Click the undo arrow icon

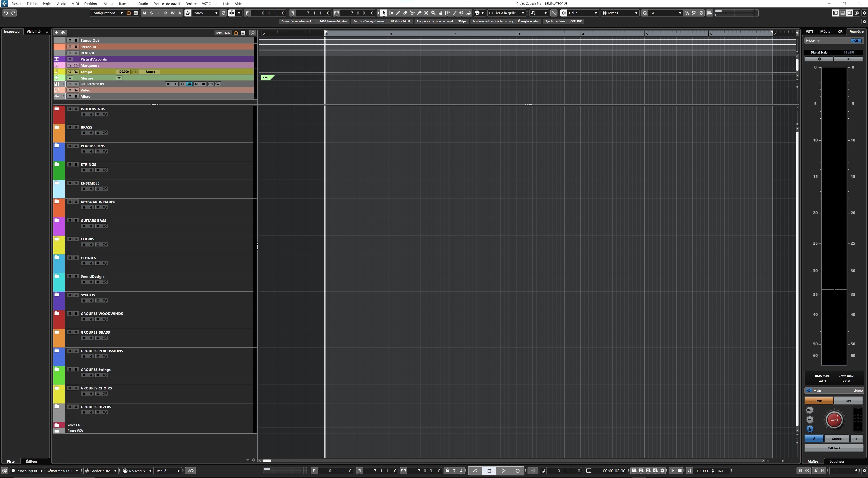coord(6,13)
